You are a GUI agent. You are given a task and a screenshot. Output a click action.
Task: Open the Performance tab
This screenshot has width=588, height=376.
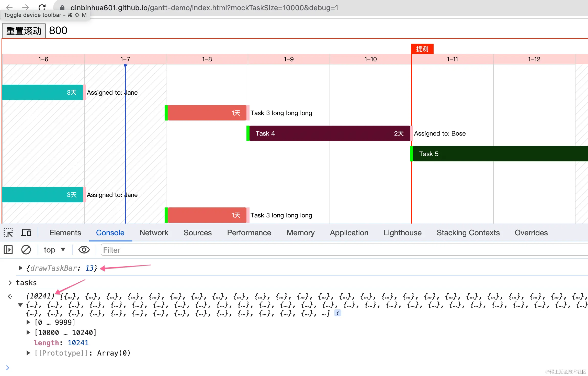249,233
